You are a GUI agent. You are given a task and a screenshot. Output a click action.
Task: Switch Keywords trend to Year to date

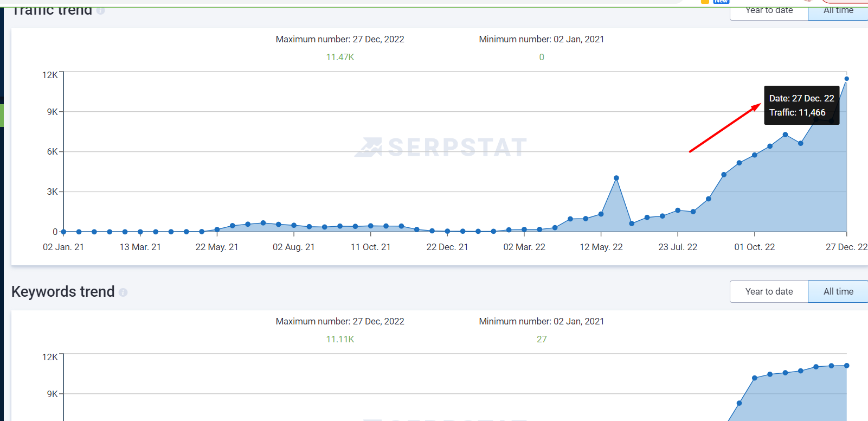[x=769, y=291]
